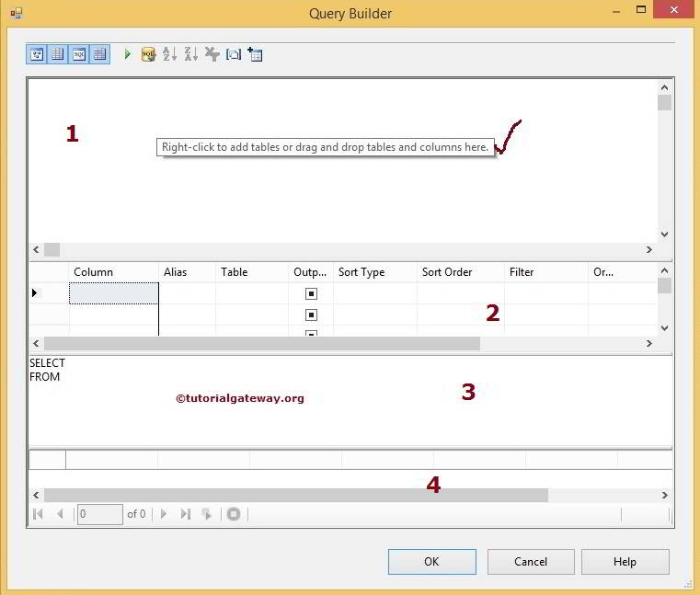Toggle Output checkbox in second grid row
This screenshot has width=700, height=595.
[x=311, y=315]
